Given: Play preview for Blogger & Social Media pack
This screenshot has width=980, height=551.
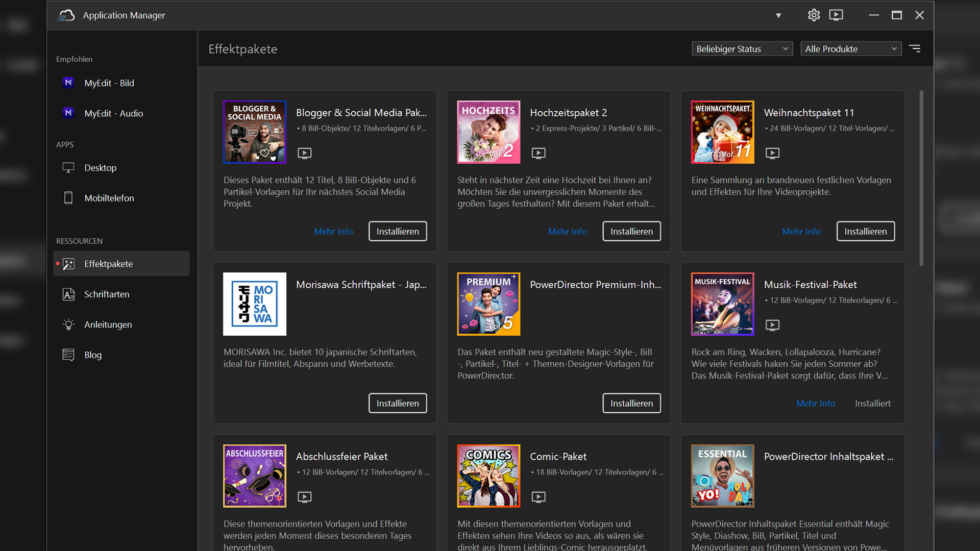Looking at the screenshot, I should [305, 153].
